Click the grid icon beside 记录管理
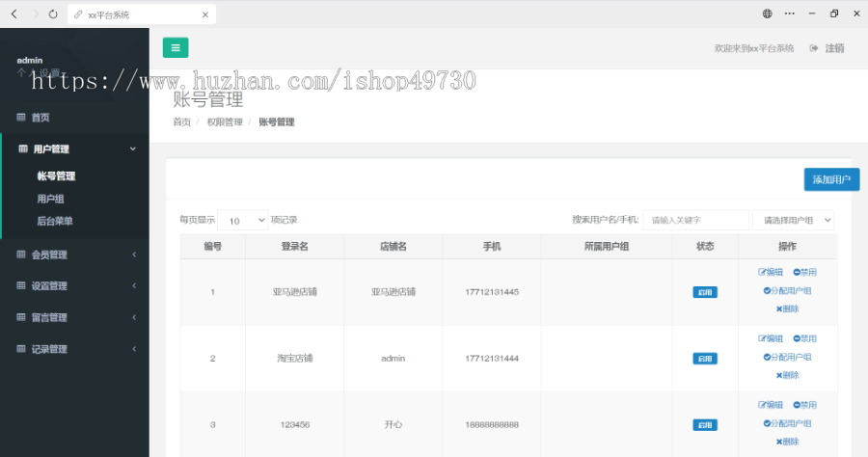The image size is (868, 457). click(x=21, y=349)
